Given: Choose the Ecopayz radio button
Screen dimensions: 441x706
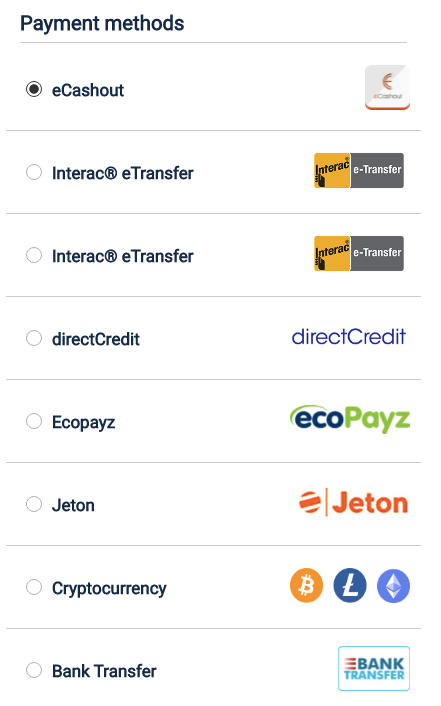Looking at the screenshot, I should (34, 421).
